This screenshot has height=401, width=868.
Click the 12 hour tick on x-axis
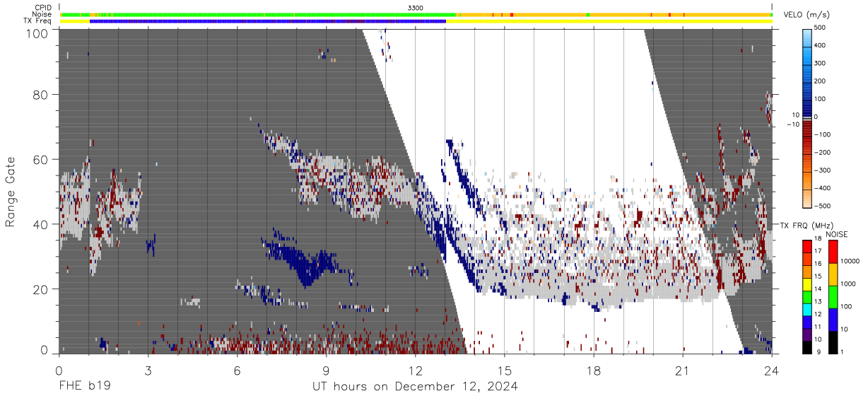pyautogui.click(x=415, y=369)
